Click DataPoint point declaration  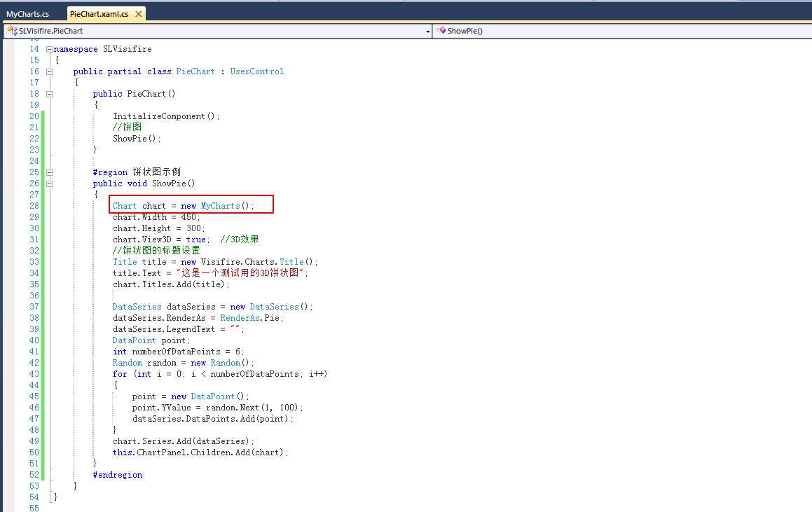pos(151,340)
